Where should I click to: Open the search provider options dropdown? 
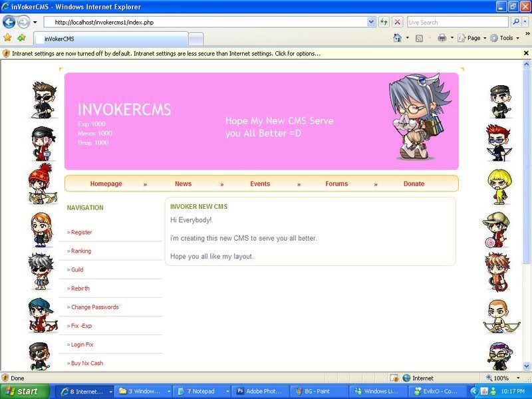coord(525,23)
